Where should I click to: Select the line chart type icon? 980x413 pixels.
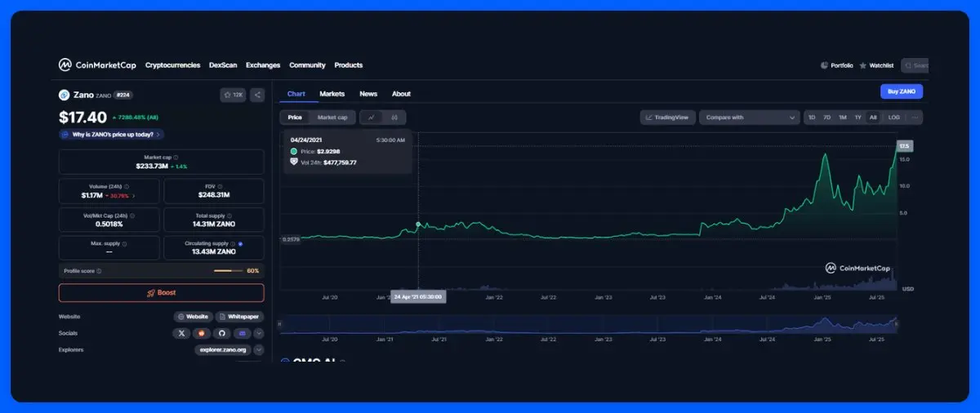coord(372,118)
